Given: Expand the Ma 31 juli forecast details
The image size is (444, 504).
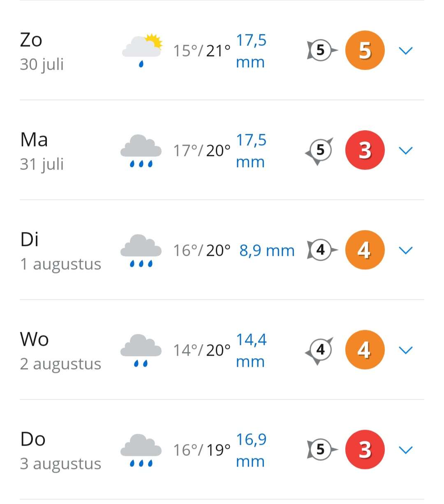Looking at the screenshot, I should point(406,150).
